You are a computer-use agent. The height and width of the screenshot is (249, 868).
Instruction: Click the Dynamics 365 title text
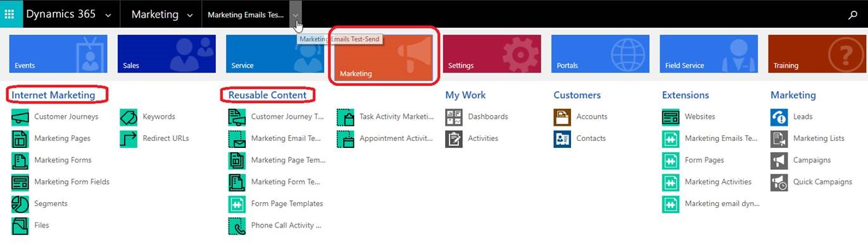click(x=61, y=14)
